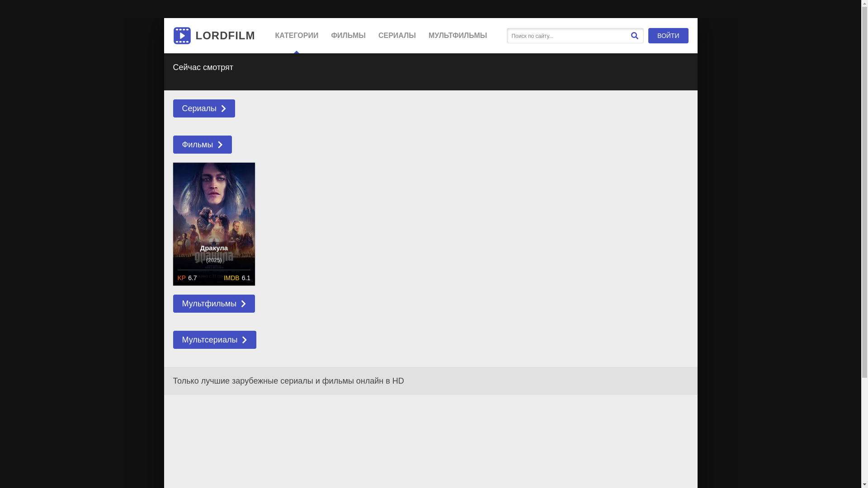Click the Дракула title text link
Image resolution: width=868 pixels, height=488 pixels.
pyautogui.click(x=214, y=248)
